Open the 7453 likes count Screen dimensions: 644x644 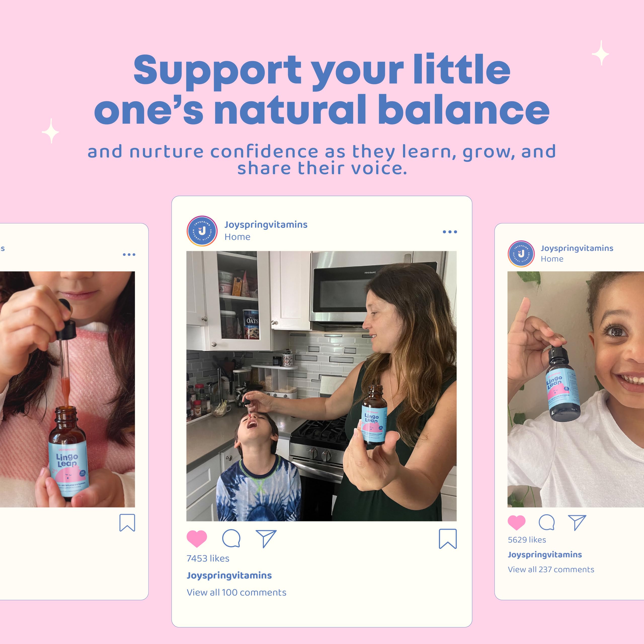[208, 558]
